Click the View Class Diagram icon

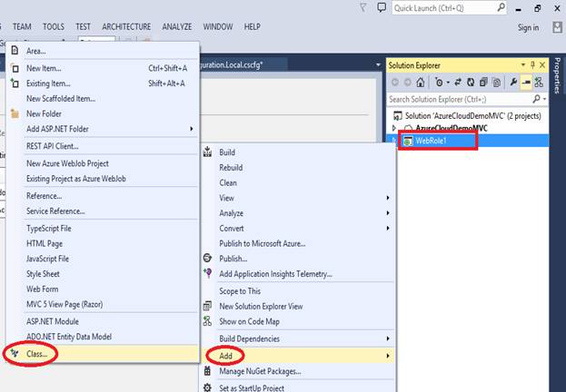pos(539,83)
